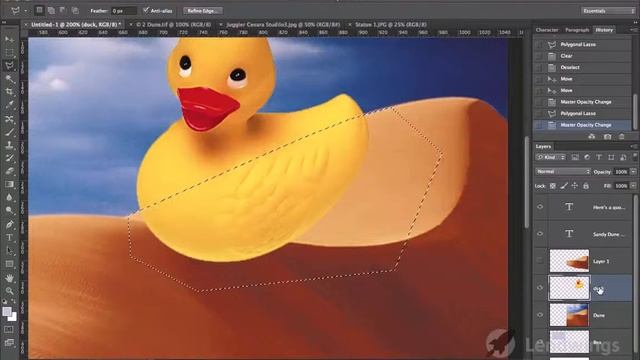Select the Hand tool
The width and height of the screenshot is (640, 360).
9,278
